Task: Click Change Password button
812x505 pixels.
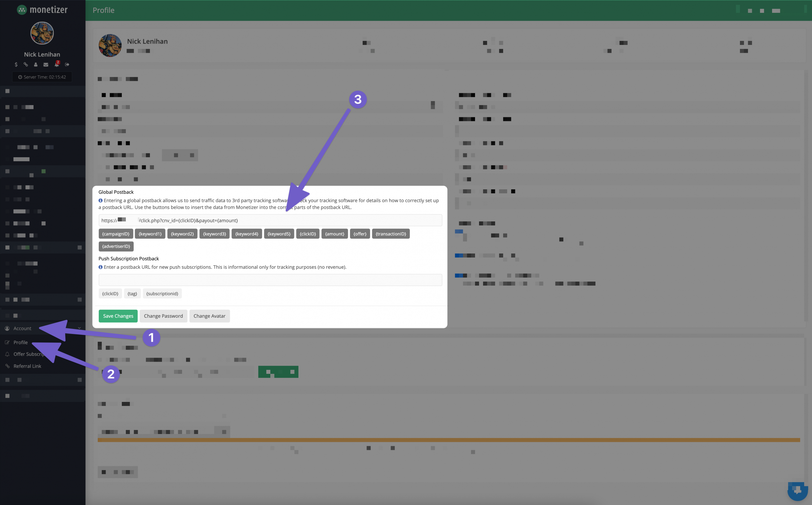Action: [x=163, y=316]
